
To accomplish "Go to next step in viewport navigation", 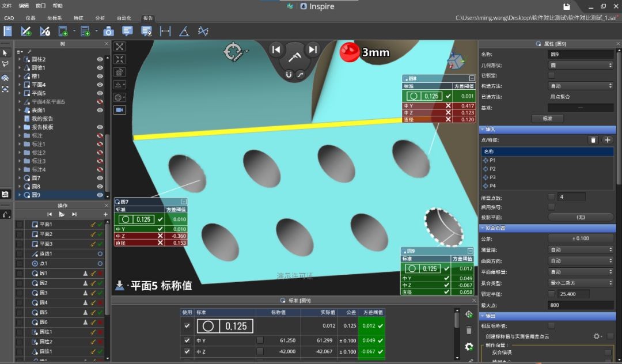I will coord(313,50).
